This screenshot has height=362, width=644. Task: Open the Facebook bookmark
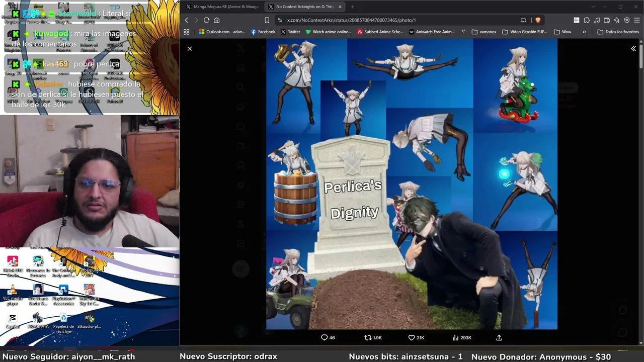(263, 32)
